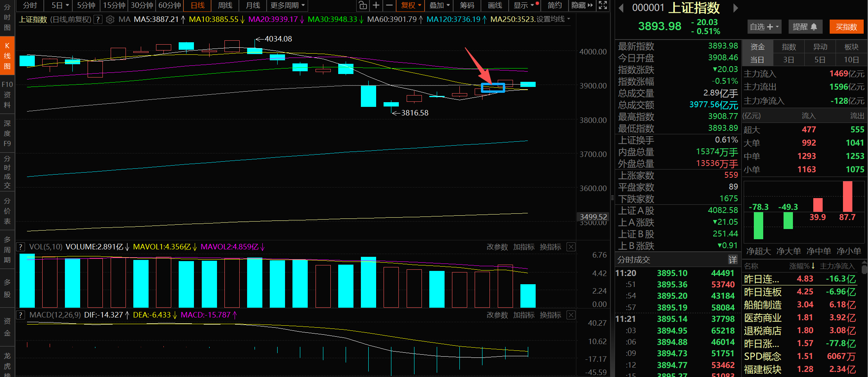This screenshot has height=377, width=868.
Task: Select the 60分钟 period tab
Action: [x=170, y=5]
